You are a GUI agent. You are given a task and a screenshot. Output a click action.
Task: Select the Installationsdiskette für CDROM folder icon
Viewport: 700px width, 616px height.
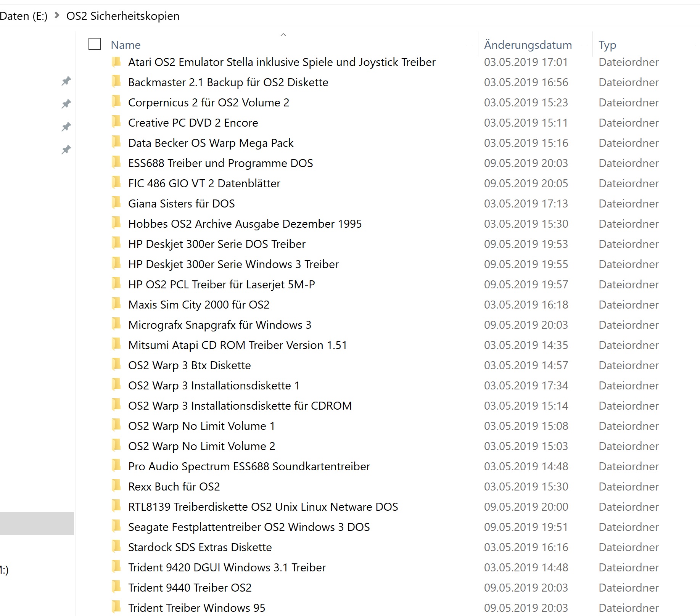(x=116, y=405)
